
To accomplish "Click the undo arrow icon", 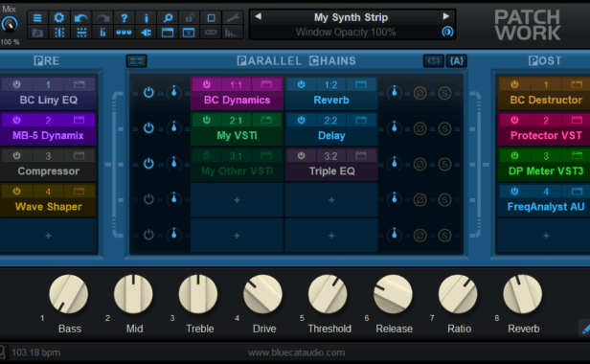I will pos(80,17).
